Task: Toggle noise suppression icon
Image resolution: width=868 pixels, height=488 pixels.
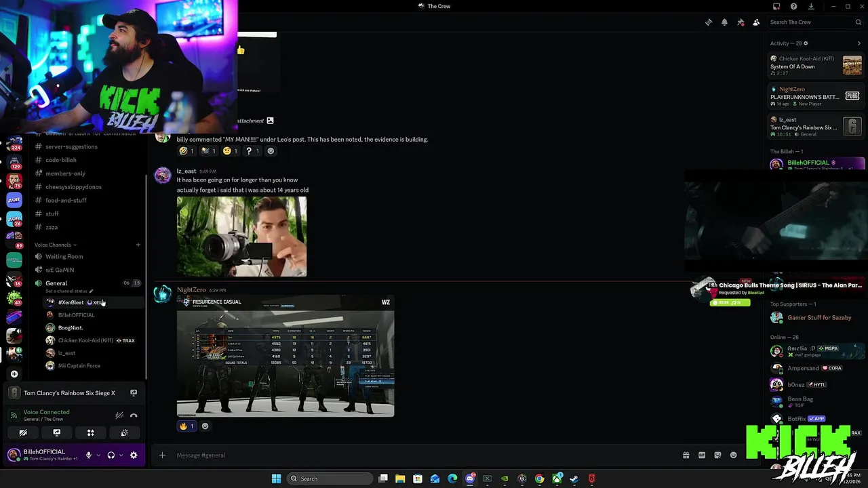Action: pyautogui.click(x=119, y=415)
